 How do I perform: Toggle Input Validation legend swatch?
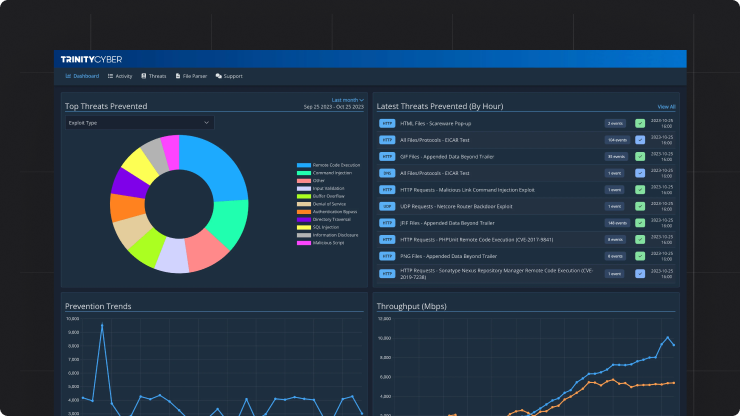pyautogui.click(x=303, y=188)
